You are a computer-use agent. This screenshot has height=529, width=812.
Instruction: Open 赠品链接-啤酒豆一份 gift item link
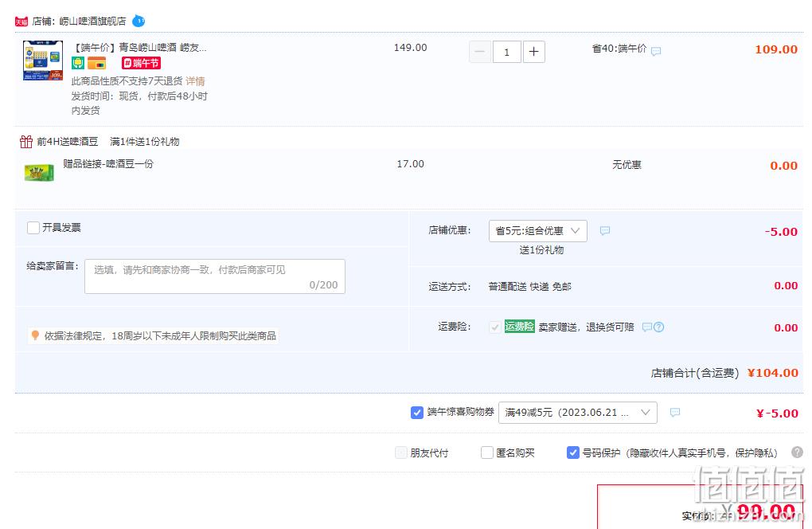point(108,164)
